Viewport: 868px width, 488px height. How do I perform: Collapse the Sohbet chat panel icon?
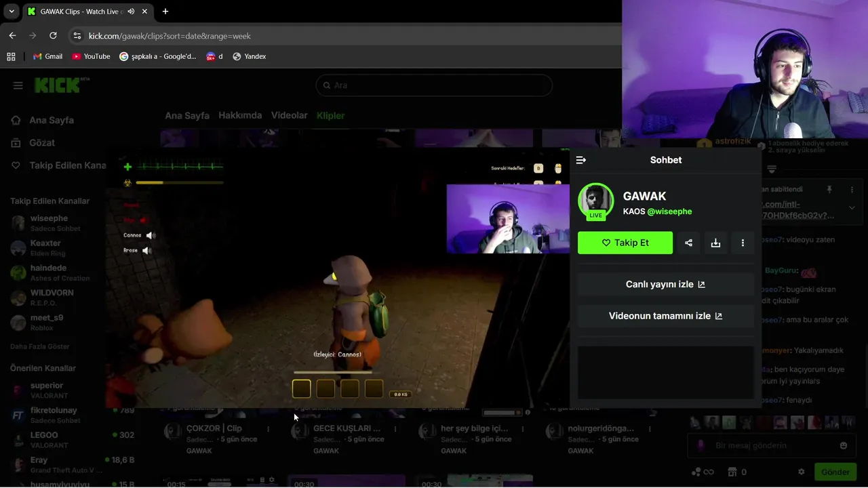point(581,160)
